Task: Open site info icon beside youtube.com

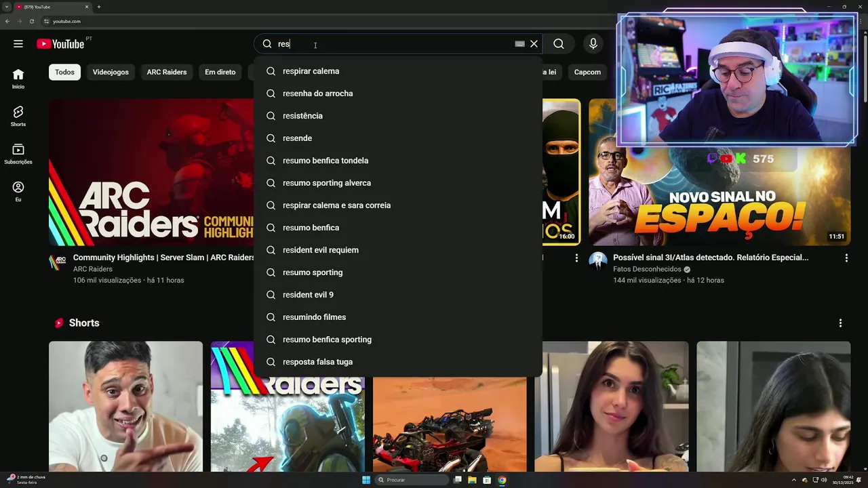Action: click(46, 21)
